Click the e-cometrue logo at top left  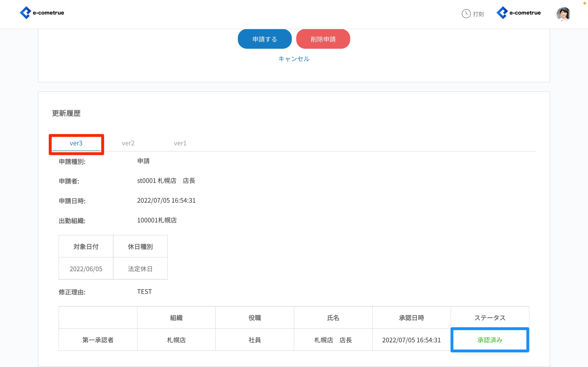[42, 13]
